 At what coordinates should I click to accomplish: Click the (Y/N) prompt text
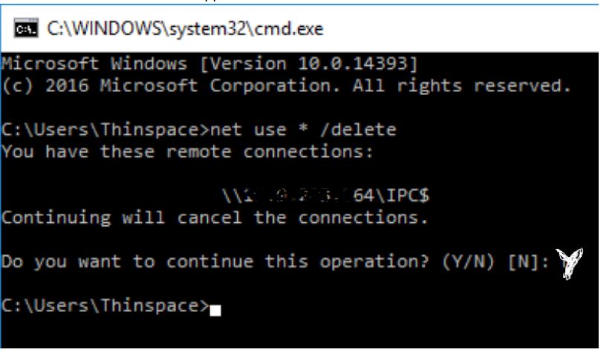point(469,261)
